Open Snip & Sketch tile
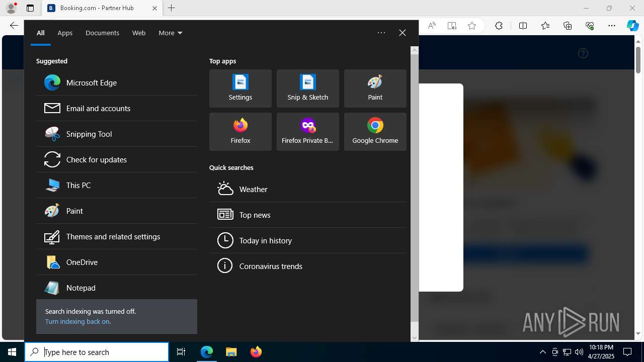 308,88
